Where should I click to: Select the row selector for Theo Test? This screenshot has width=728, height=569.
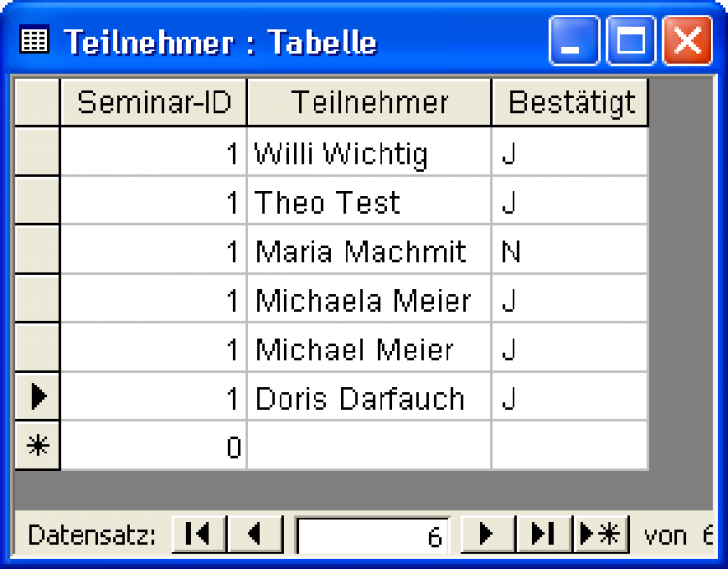[x=37, y=202]
